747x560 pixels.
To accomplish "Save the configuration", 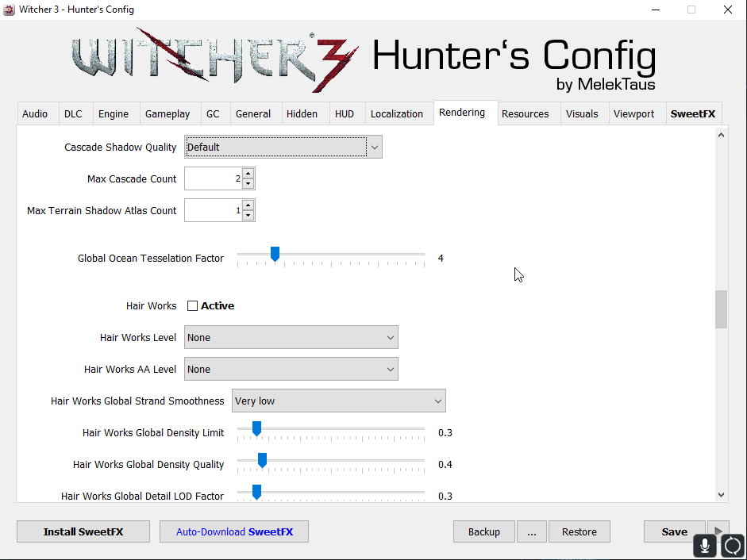I will click(675, 532).
